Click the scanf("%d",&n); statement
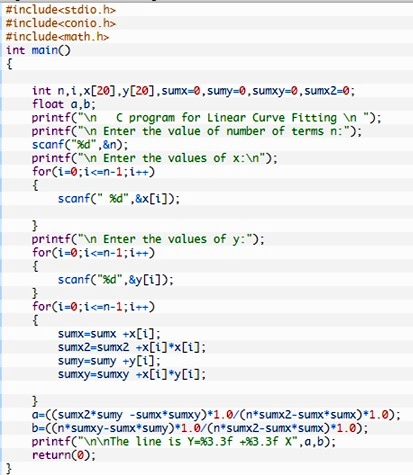Viewport: 413px width, 475px height. (80, 145)
